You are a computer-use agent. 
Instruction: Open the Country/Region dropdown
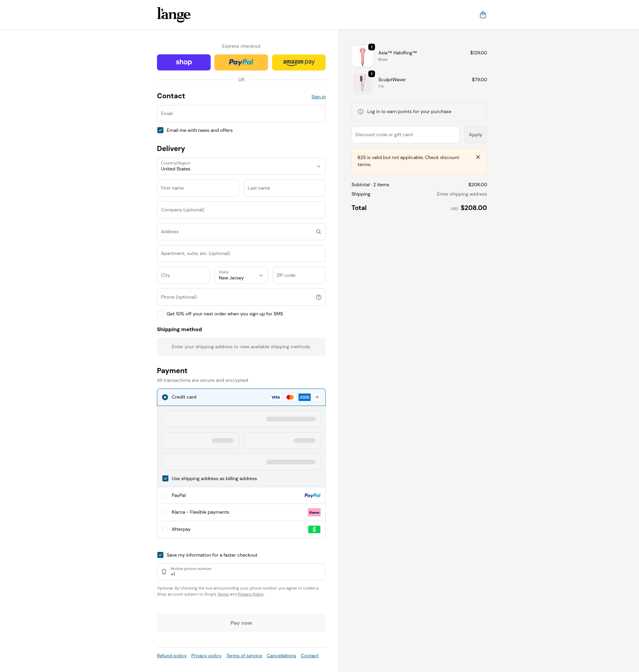click(241, 166)
